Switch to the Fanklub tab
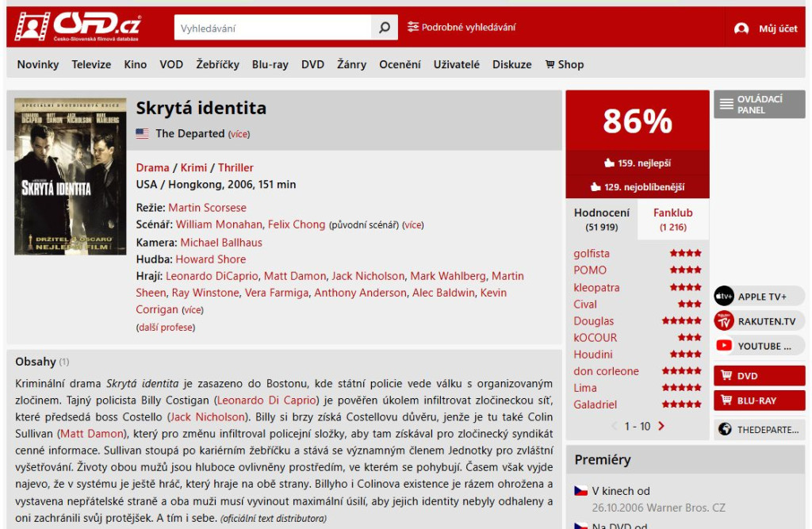The image size is (812, 529). click(x=672, y=219)
